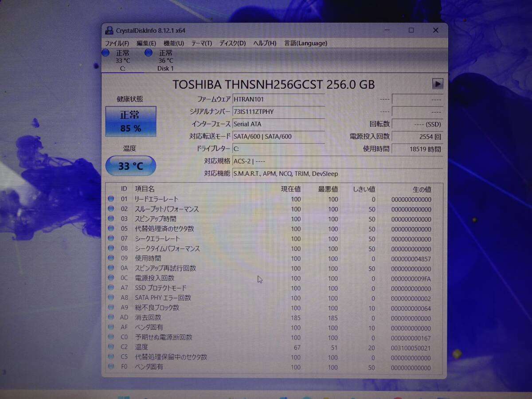Viewport: 532px width, 399px height.
Task: Open the ヘルプ(H) menu
Action: [x=265, y=43]
